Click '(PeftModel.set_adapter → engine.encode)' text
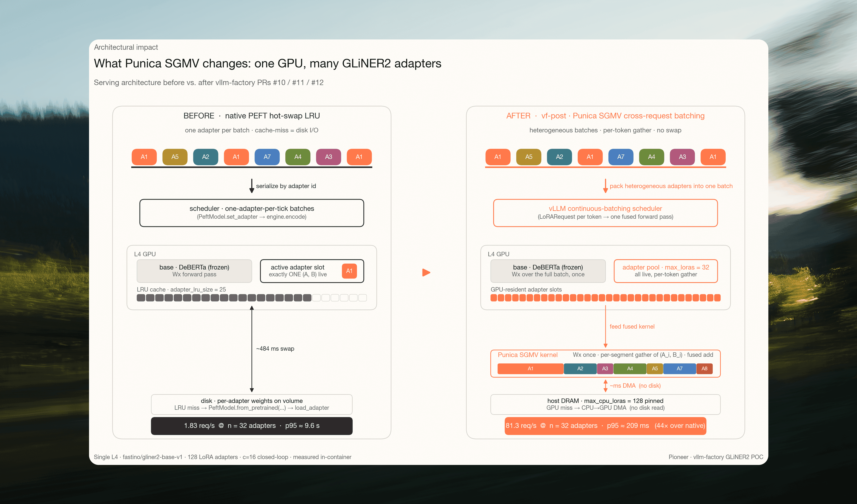This screenshot has width=857, height=504. [x=252, y=217]
